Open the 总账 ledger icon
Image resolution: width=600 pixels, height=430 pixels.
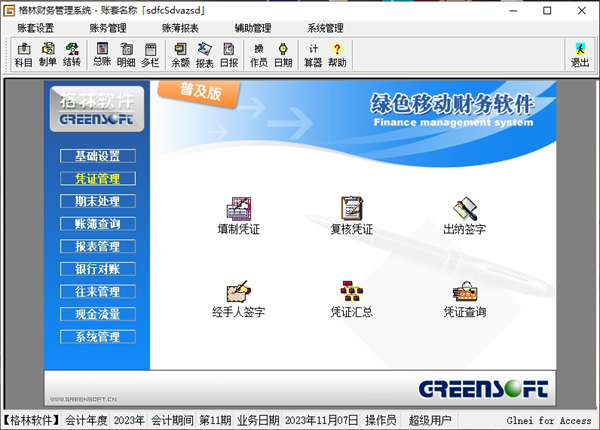click(101, 54)
